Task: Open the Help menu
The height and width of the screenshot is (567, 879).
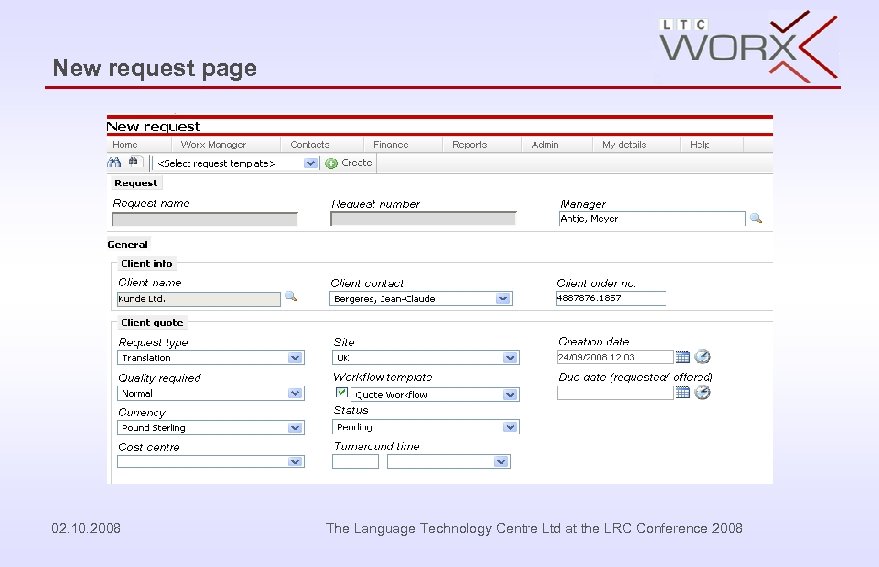Action: 700,145
